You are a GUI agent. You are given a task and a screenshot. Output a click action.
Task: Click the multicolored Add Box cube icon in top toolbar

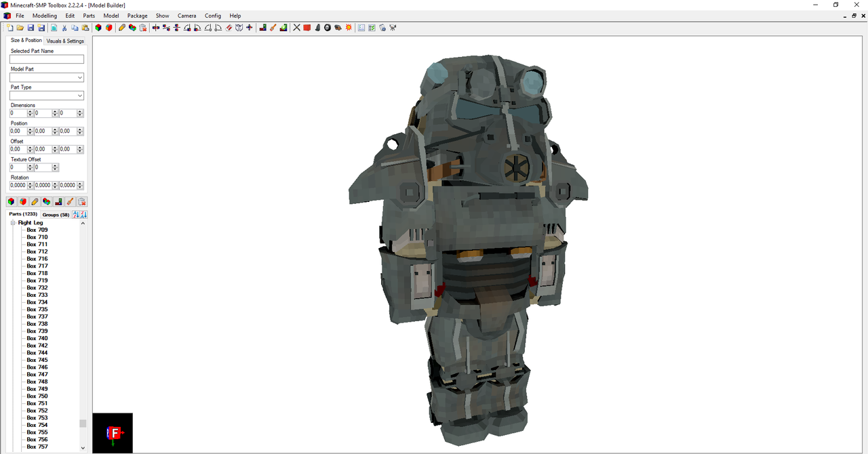(98, 28)
